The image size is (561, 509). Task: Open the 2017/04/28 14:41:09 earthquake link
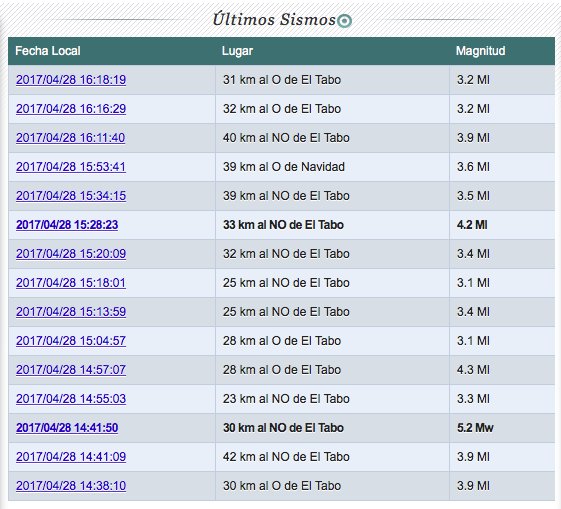(71, 456)
